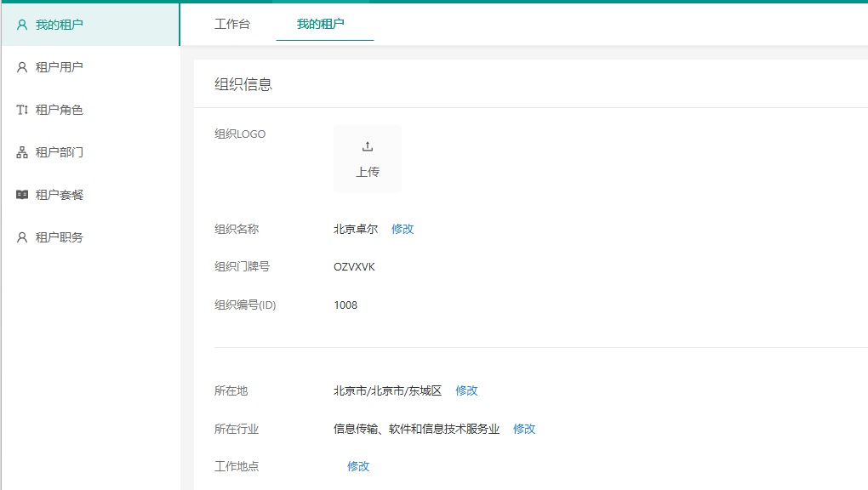
Task: Click the book icon beside 租户套餐
Action: [22, 195]
